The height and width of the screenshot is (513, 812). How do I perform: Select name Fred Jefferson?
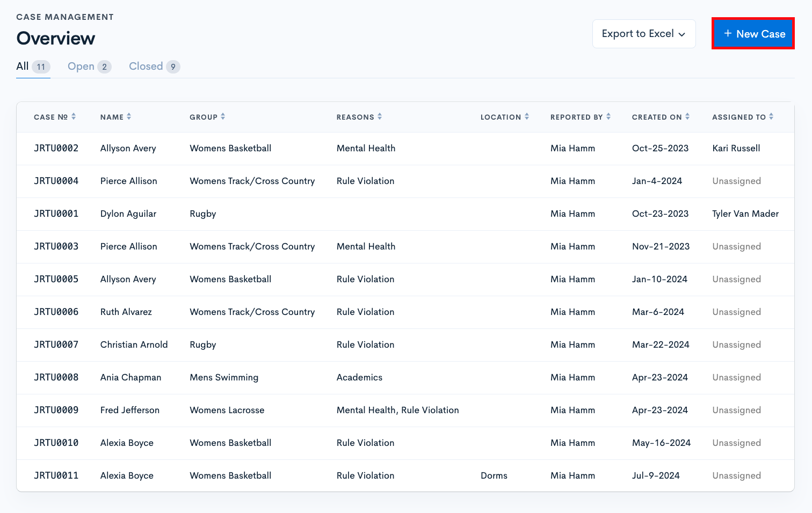pyautogui.click(x=130, y=410)
